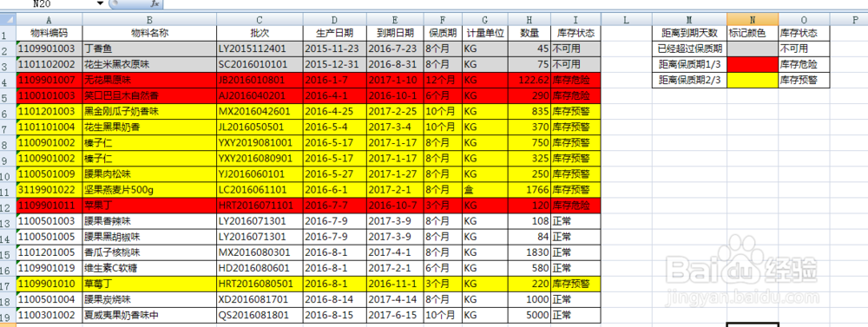868x327 pixels.
Task: Click the 距离保质期2/3 cell
Action: coord(689,80)
